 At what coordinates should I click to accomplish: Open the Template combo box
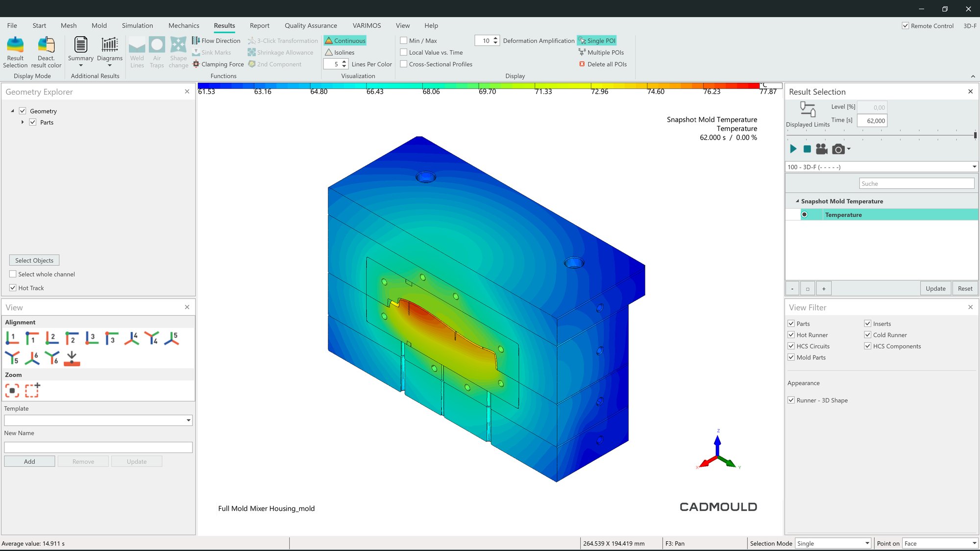[x=188, y=420]
